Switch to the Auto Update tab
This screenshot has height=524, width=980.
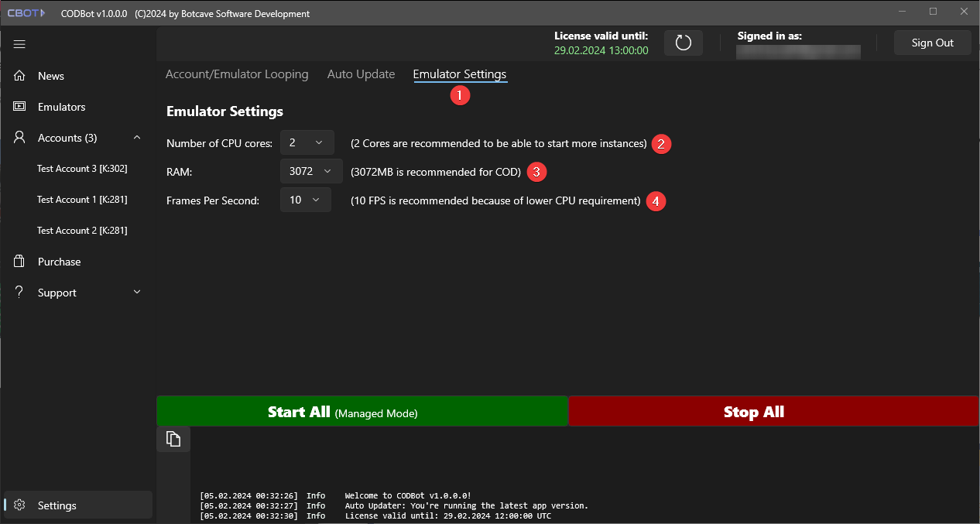pyautogui.click(x=361, y=74)
